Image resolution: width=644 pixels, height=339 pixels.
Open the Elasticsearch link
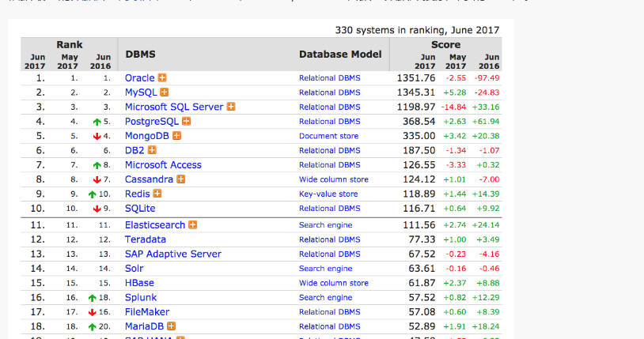pyautogui.click(x=155, y=225)
